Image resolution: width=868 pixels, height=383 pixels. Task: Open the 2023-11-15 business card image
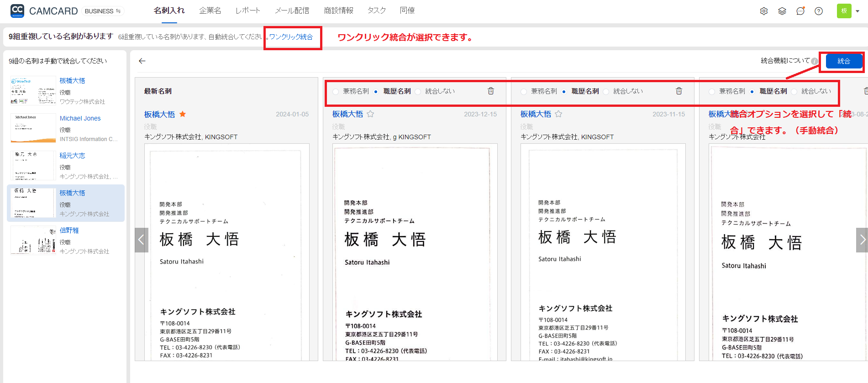(603, 252)
